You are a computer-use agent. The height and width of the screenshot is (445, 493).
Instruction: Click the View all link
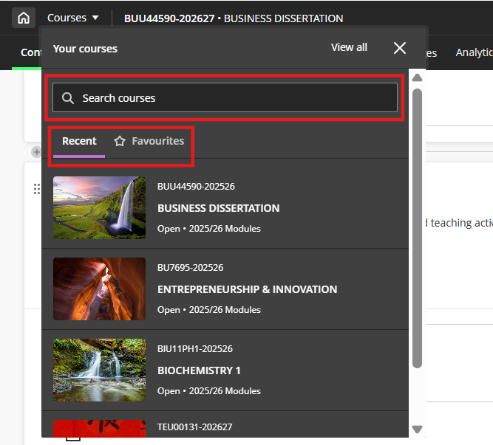click(x=349, y=47)
